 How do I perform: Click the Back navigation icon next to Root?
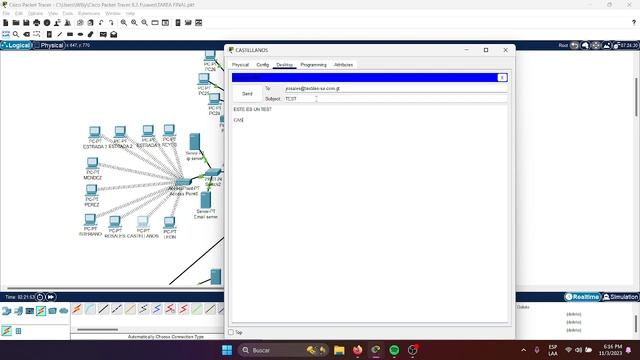pyautogui.click(x=574, y=45)
